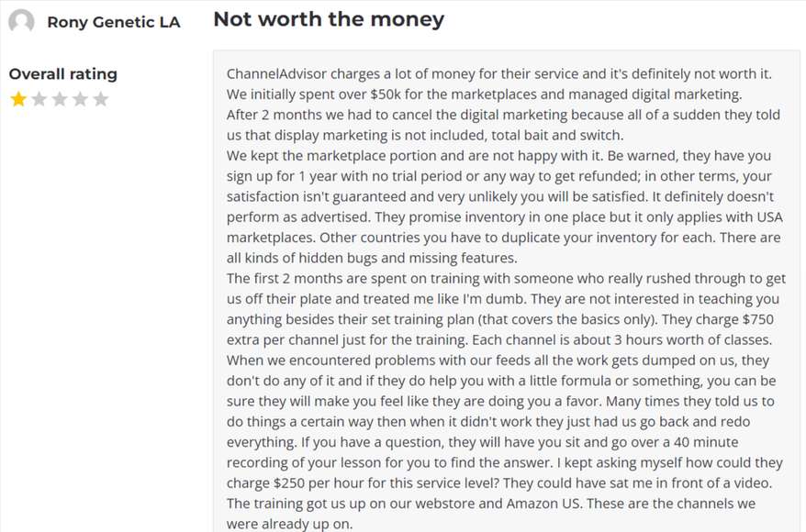Click the 'Amazon US' mention in the review

point(543,504)
